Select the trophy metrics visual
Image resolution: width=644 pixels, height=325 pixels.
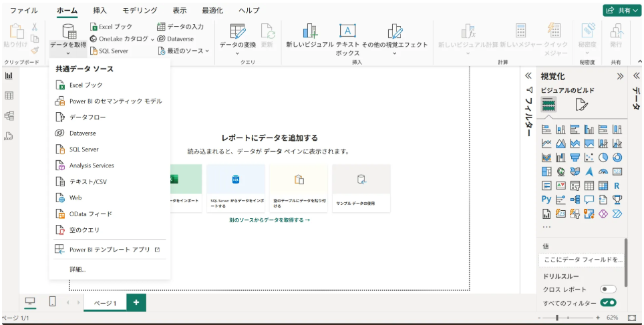617,200
